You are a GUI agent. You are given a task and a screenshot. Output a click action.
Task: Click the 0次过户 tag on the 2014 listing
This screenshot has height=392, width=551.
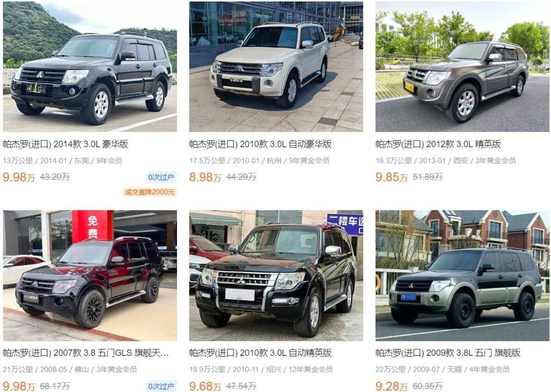click(x=161, y=177)
